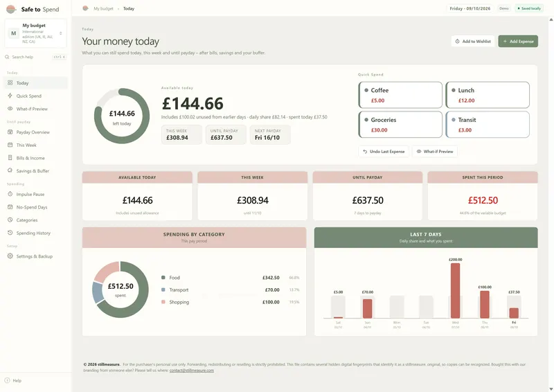Click Add to Wishlist button
The image size is (554, 392).
[x=473, y=42]
